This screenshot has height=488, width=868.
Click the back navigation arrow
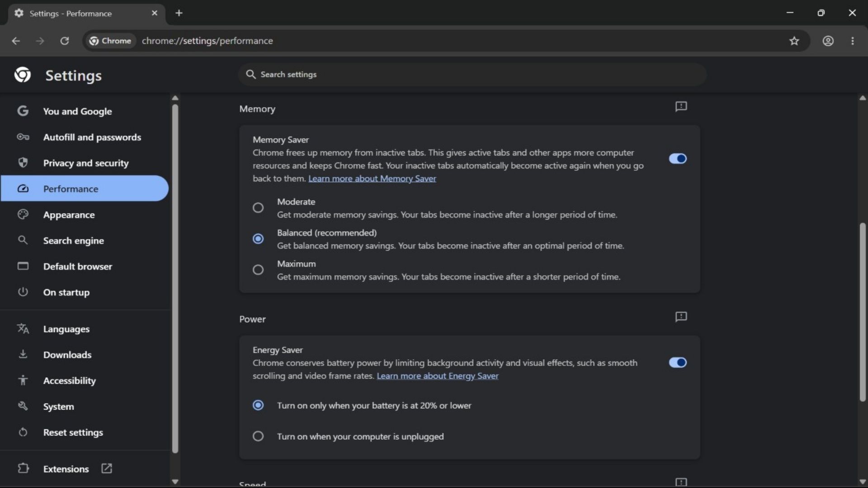tap(16, 41)
